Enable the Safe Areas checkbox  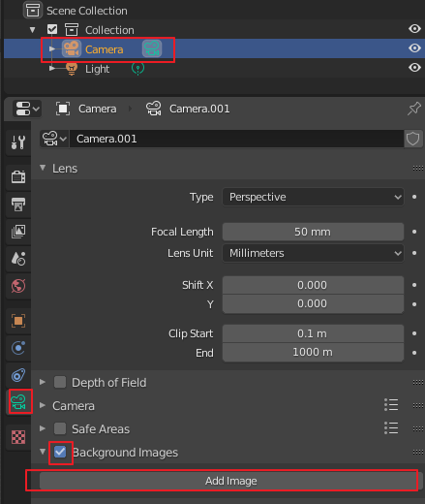click(x=60, y=428)
